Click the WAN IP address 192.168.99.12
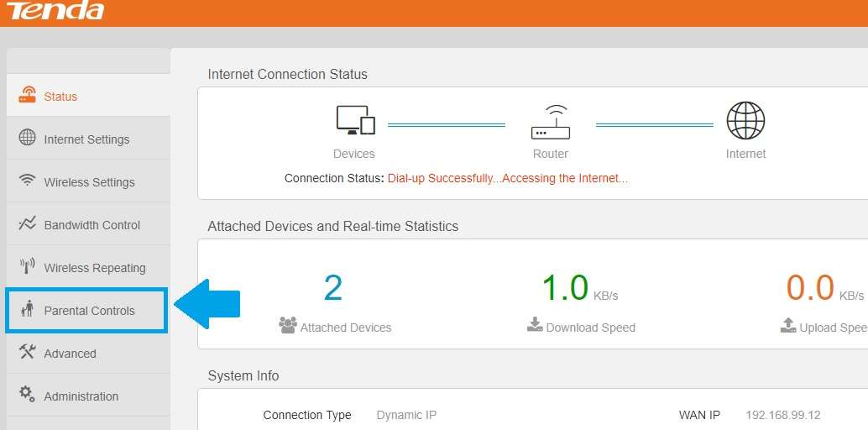 coord(782,415)
